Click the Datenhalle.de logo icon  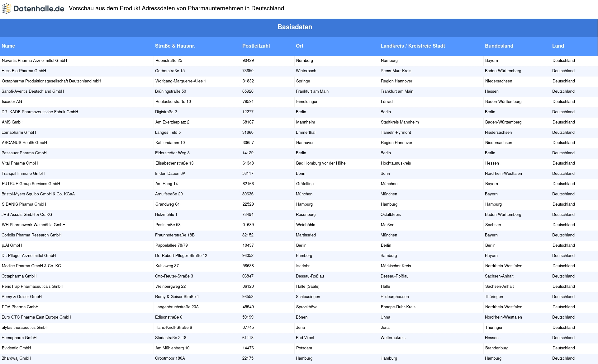pos(7,9)
